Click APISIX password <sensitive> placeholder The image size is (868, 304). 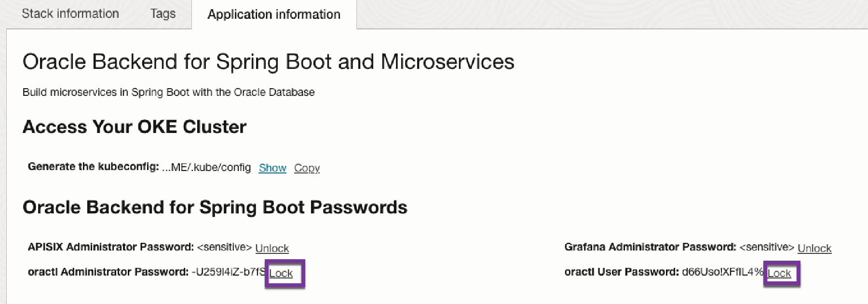click(x=224, y=247)
